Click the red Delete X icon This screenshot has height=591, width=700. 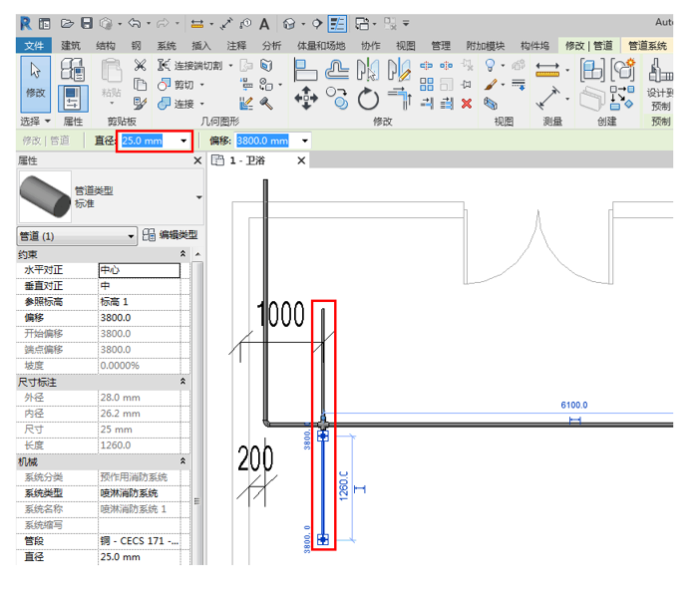(x=467, y=104)
